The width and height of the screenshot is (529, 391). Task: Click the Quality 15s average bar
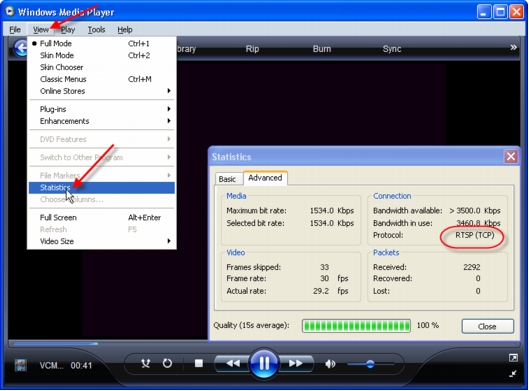[x=356, y=326]
